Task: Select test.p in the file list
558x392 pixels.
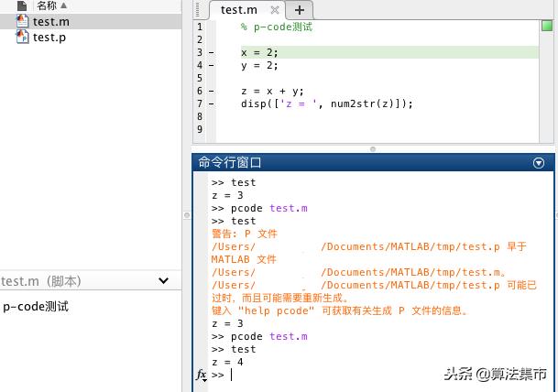Action: point(49,38)
